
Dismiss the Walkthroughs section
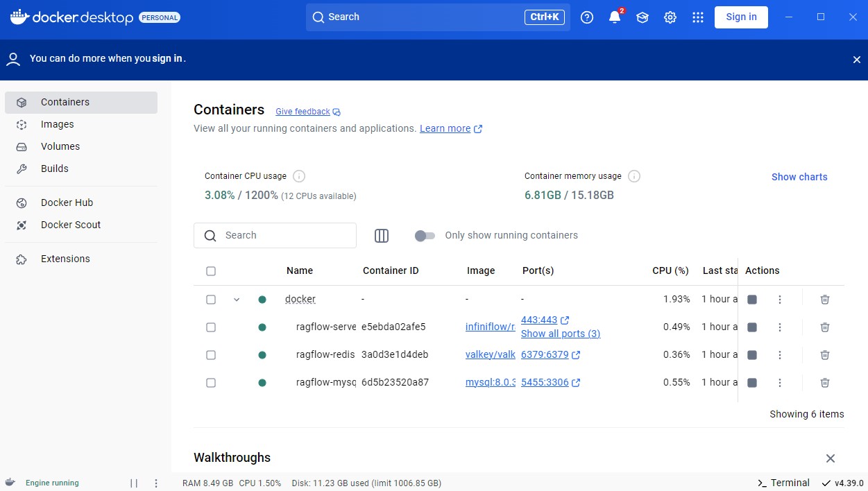(831, 458)
